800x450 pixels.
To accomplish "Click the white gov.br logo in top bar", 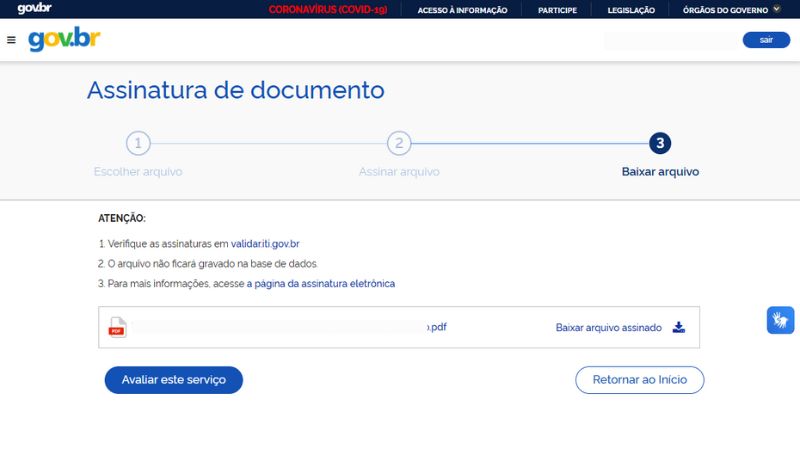I will [34, 9].
